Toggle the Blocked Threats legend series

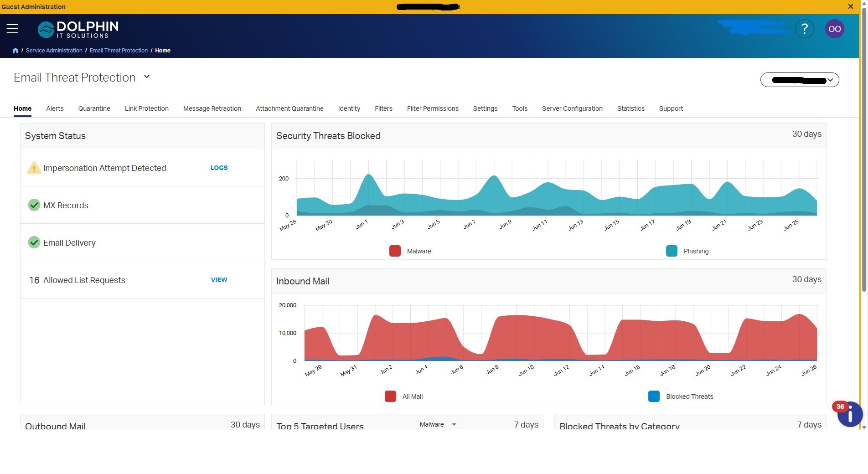coord(681,397)
